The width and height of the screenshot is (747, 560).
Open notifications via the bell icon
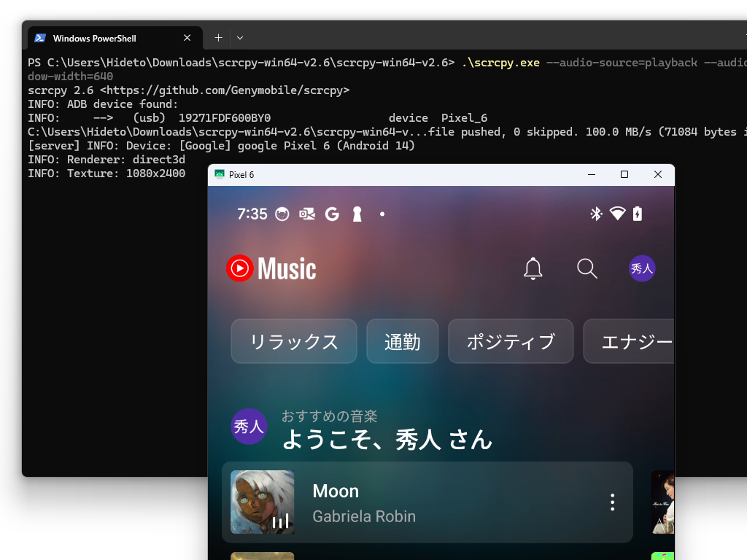click(x=533, y=268)
